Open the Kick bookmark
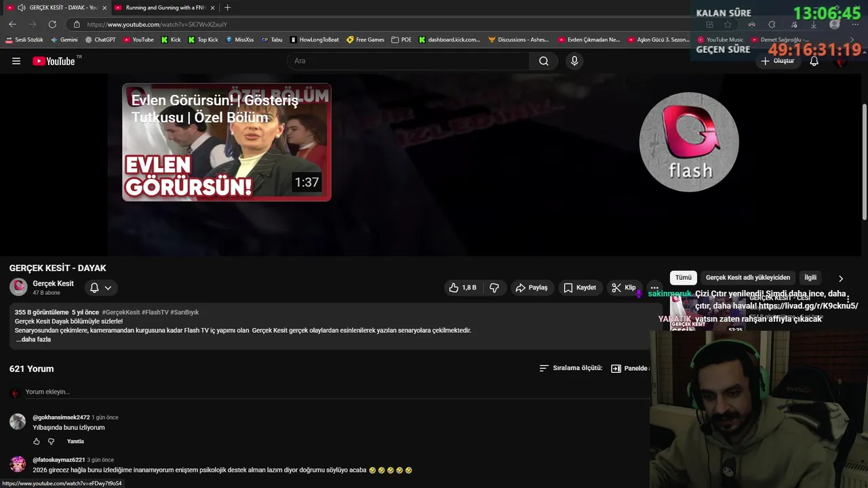Image resolution: width=868 pixels, height=488 pixels. point(171,40)
